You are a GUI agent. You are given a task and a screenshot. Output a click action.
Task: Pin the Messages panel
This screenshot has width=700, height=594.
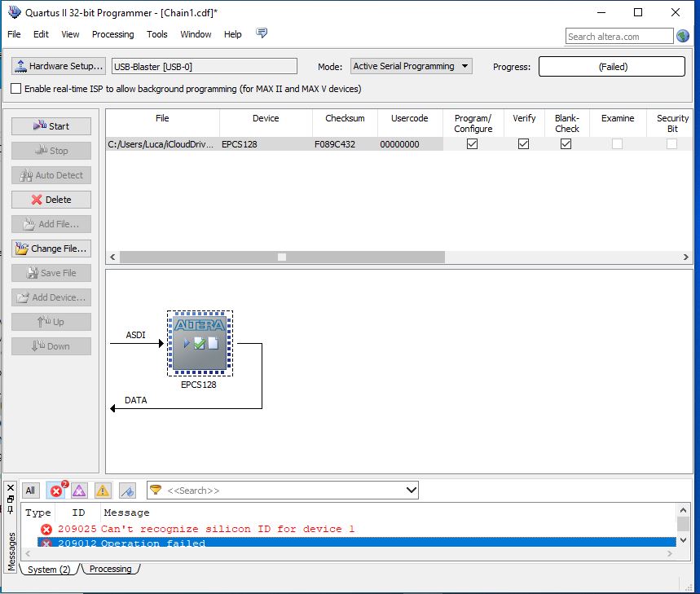(11, 509)
